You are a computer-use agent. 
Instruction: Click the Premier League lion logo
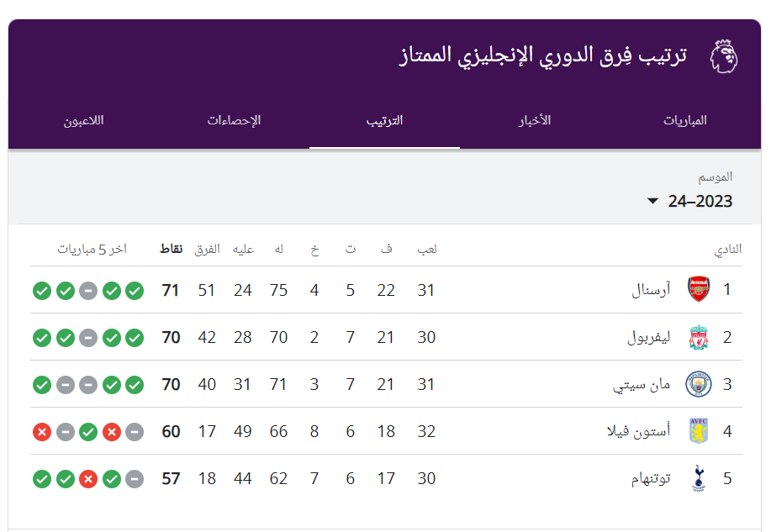point(724,56)
